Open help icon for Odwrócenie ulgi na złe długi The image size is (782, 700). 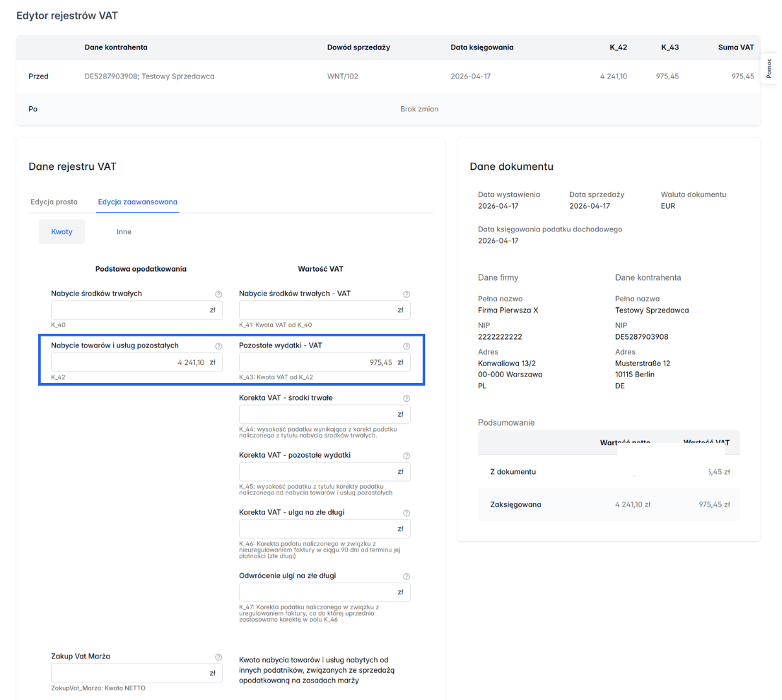coord(406,576)
